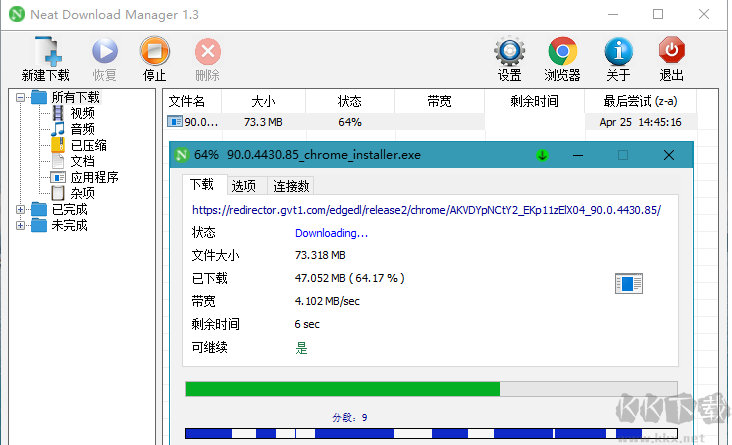The width and height of the screenshot is (732, 445).
Task: Click the 47.052 MB ( 64.17 % ) value
Action: click(349, 278)
